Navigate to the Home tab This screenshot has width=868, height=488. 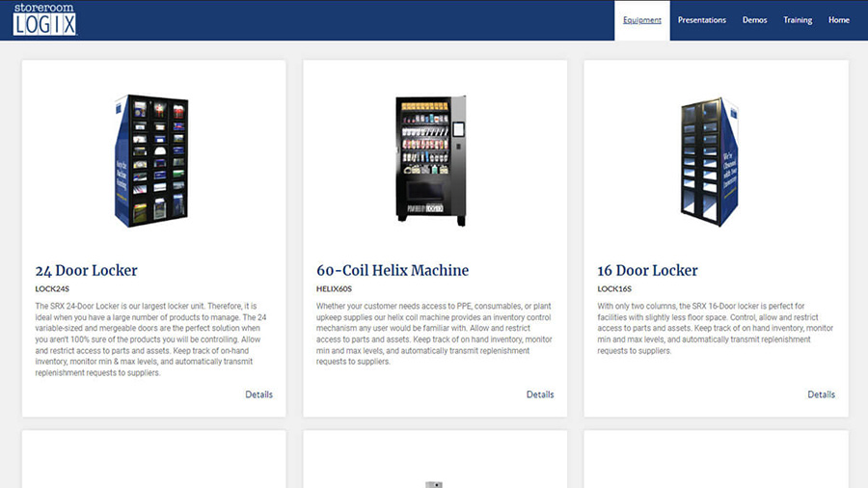click(839, 20)
